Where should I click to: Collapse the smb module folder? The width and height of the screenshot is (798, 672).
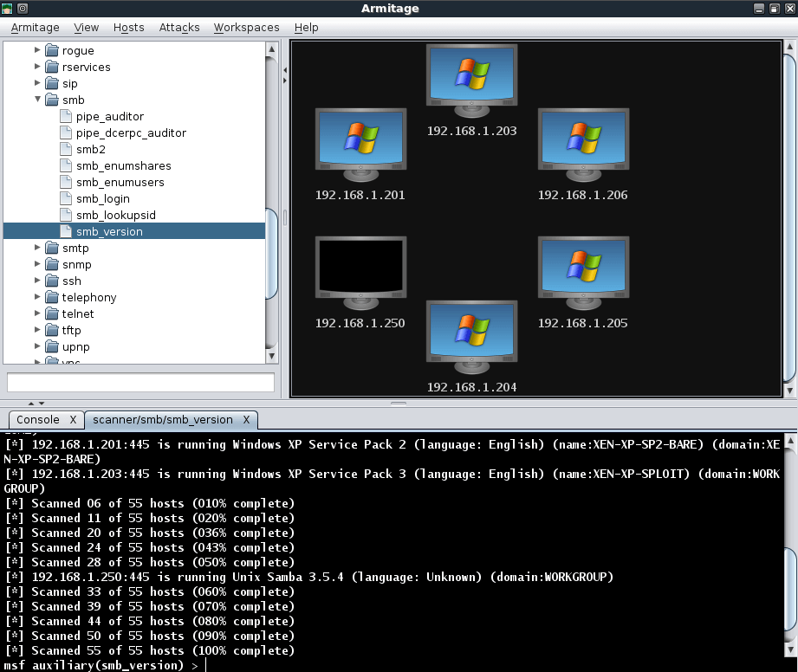click(37, 100)
